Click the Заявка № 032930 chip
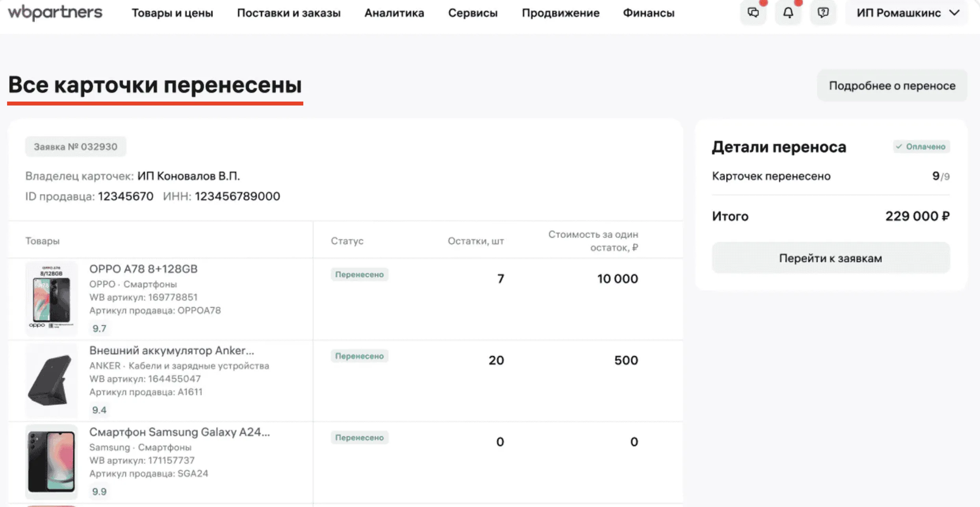The image size is (980, 507). pyautogui.click(x=76, y=146)
